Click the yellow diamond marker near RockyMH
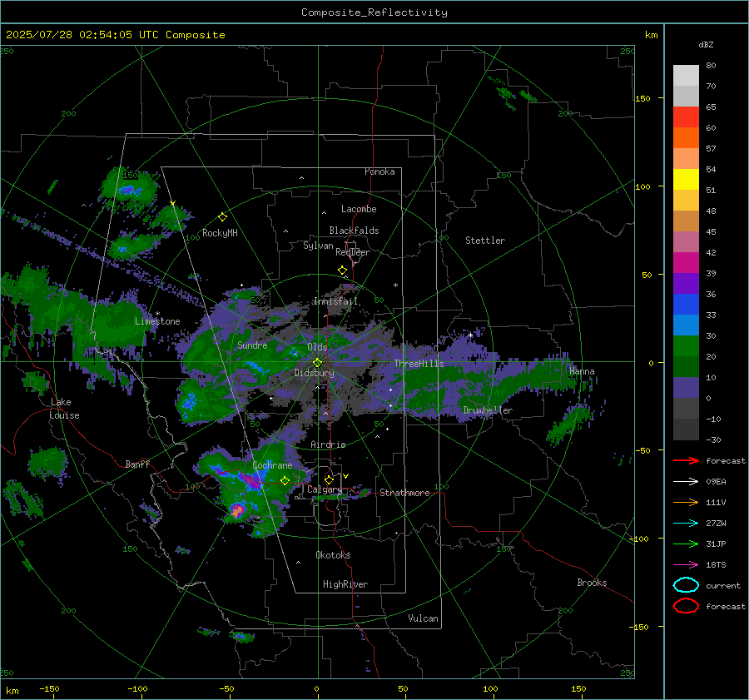This screenshot has height=700, width=749. pos(222,217)
